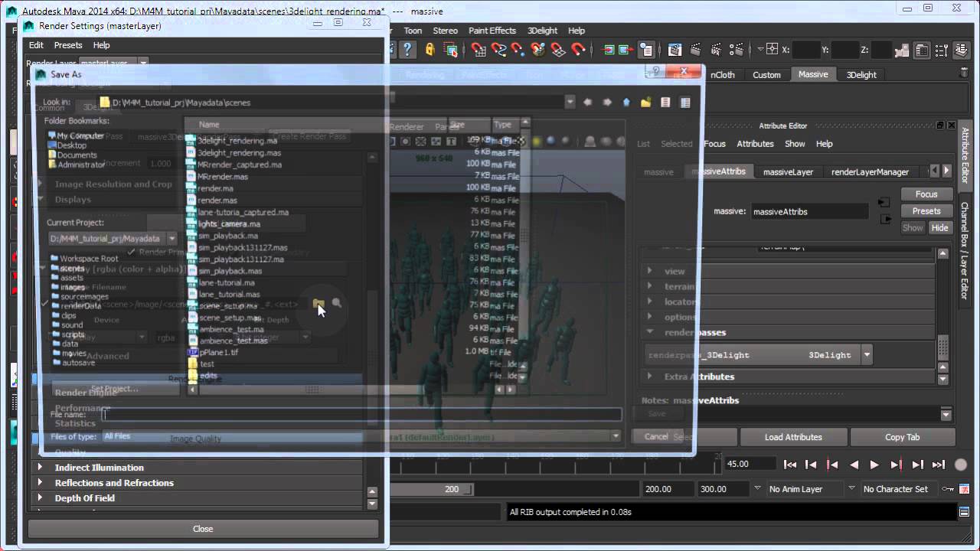Switch to the nCloth shelf tab
The image size is (980, 551).
point(722,74)
